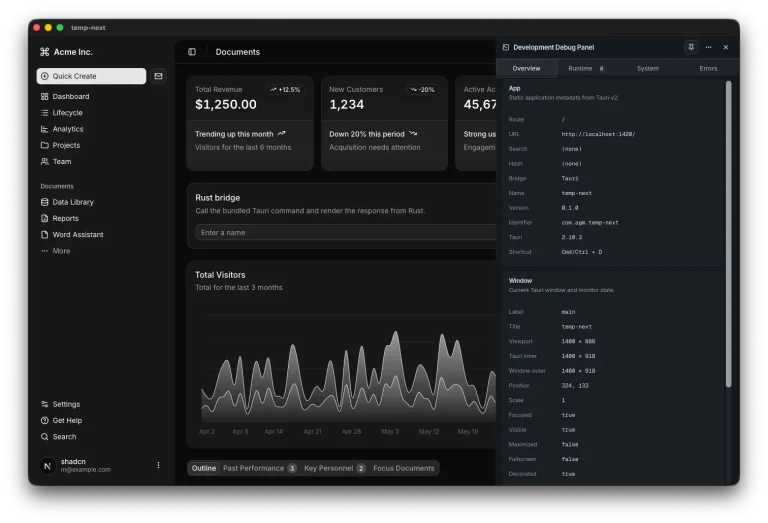Click the +12.5% trend badge
Image resolution: width=768 pixels, height=523 pixels.
pyautogui.click(x=285, y=90)
